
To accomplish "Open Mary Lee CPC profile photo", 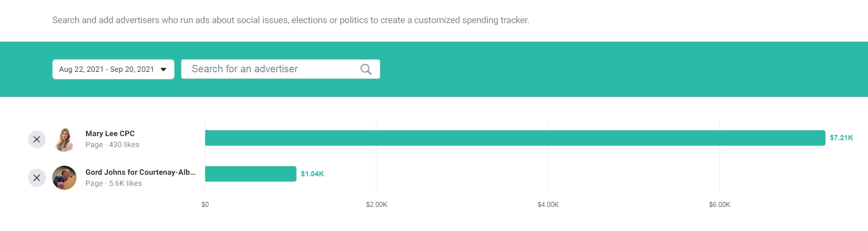I will coord(64,139).
